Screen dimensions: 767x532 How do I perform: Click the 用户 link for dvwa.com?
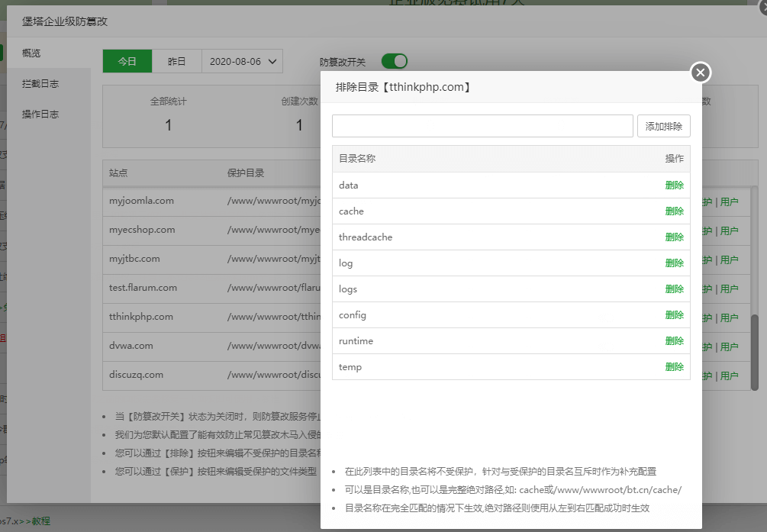729,347
